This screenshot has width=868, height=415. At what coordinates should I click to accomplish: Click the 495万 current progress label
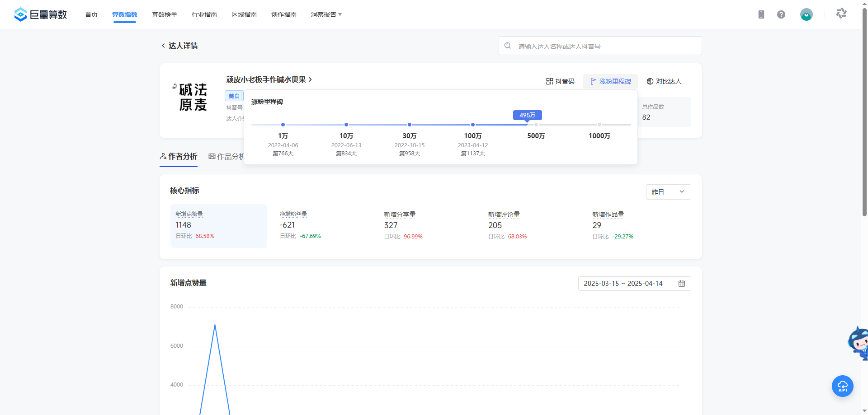point(528,115)
